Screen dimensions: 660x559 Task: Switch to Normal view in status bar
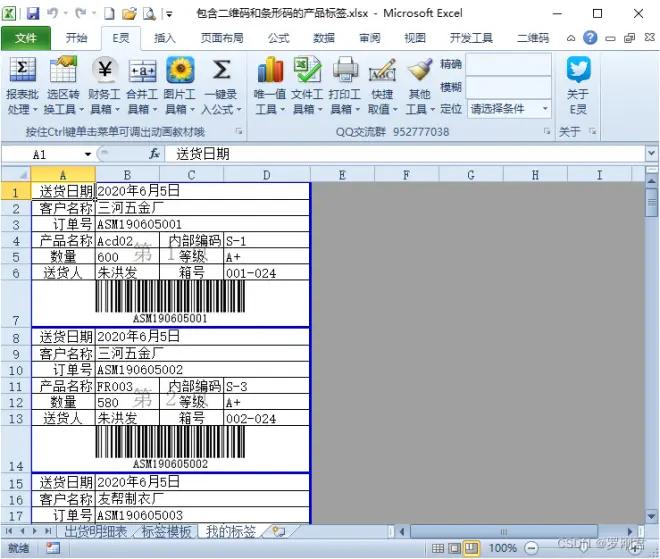tap(438, 548)
